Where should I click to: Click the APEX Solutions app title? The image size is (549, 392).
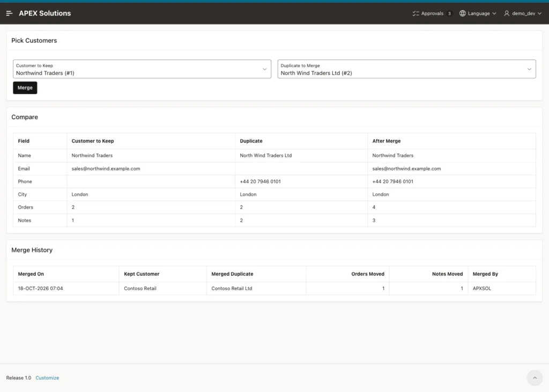coord(45,13)
